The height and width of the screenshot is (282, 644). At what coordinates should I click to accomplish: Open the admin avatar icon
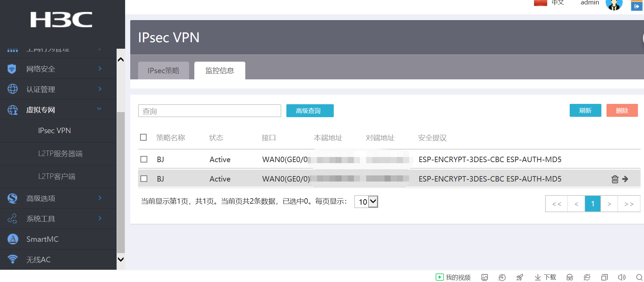pos(614,4)
